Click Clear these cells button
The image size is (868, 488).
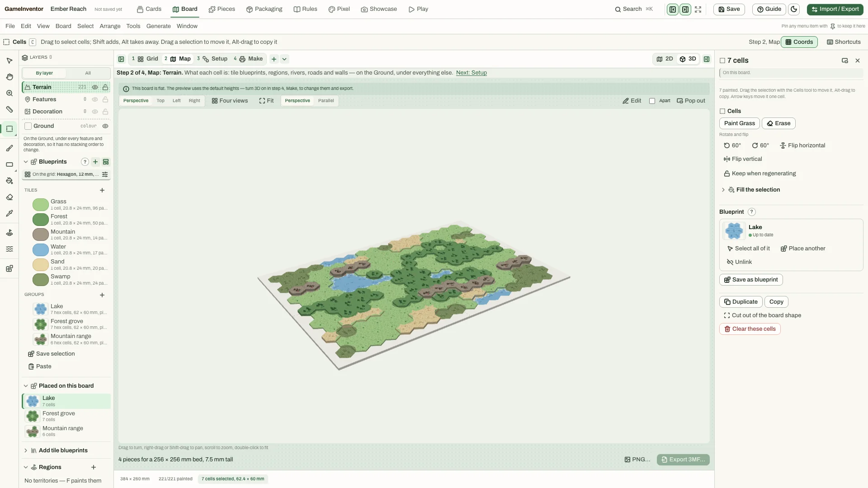coord(750,329)
